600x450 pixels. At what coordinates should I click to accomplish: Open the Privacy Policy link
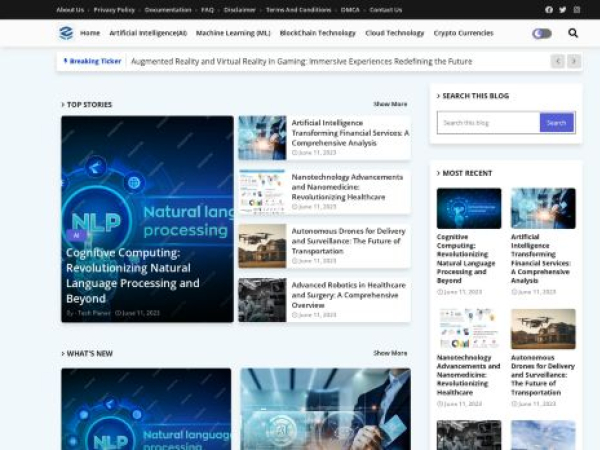click(114, 10)
